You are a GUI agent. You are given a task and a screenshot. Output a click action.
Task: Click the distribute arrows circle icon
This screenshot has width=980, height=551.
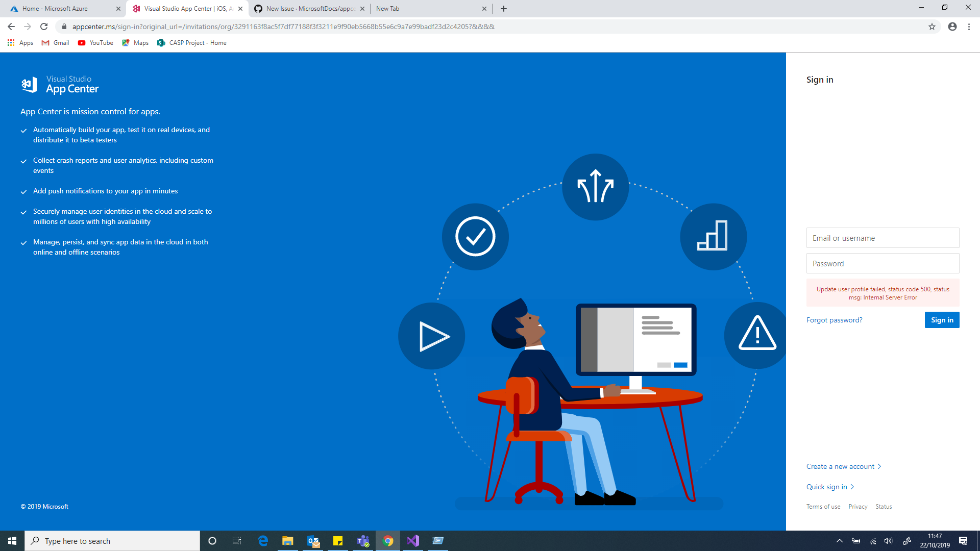595,187
